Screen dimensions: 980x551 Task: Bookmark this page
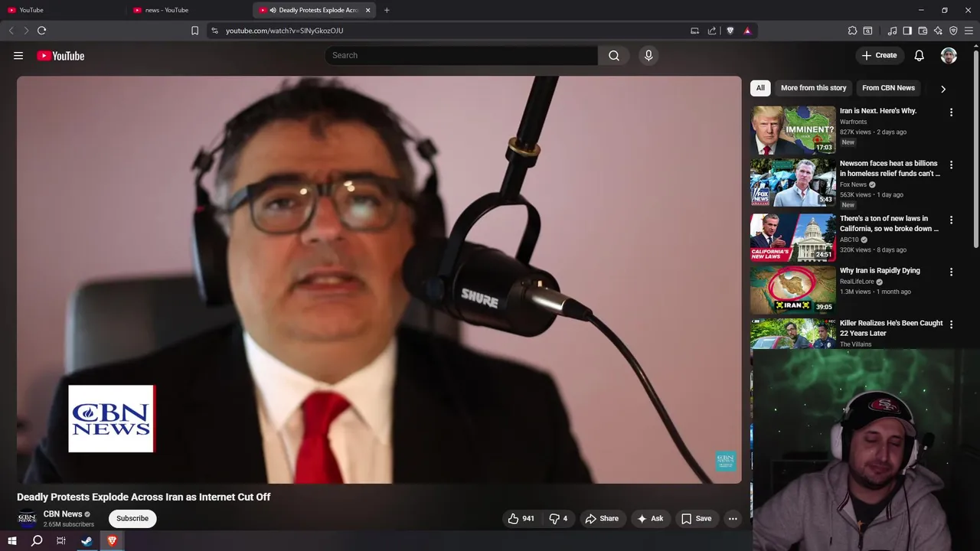pyautogui.click(x=194, y=31)
